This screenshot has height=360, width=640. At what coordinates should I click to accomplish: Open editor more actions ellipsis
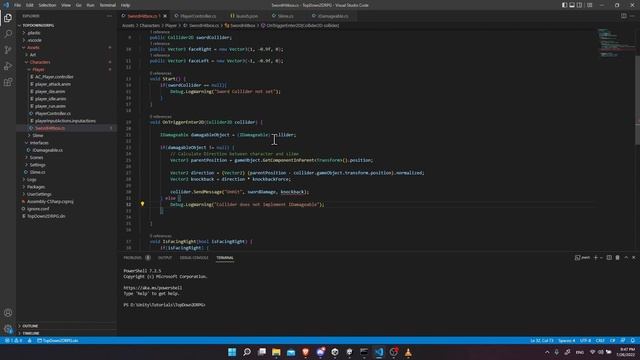pyautogui.click(x=632, y=16)
